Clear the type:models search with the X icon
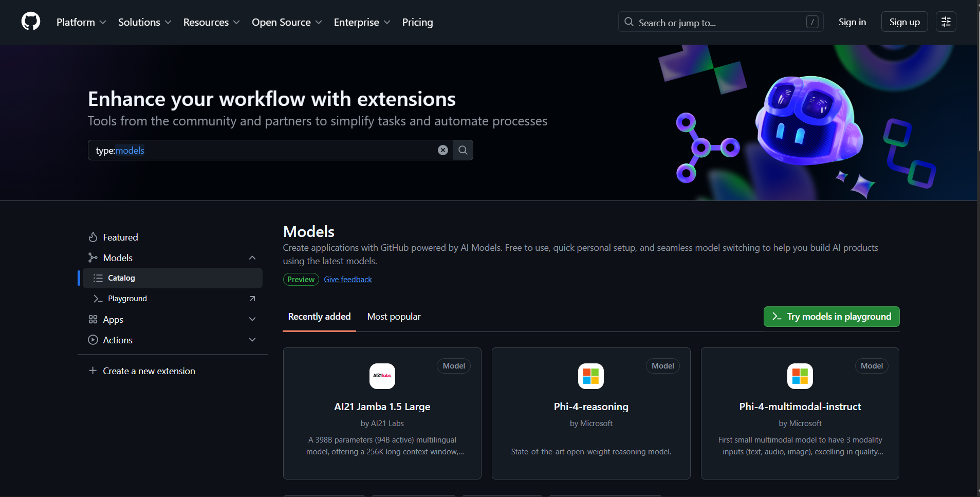 (442, 150)
